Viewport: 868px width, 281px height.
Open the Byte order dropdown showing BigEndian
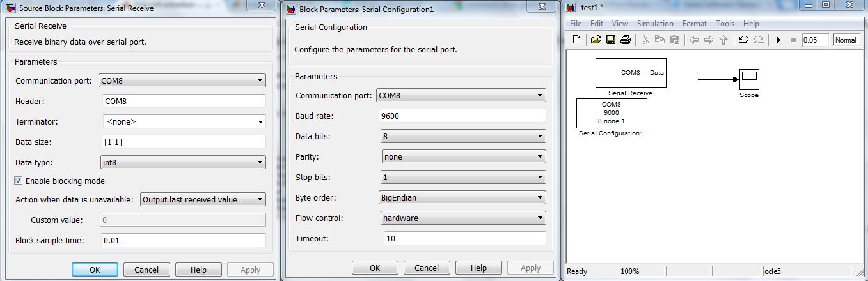tap(462, 197)
